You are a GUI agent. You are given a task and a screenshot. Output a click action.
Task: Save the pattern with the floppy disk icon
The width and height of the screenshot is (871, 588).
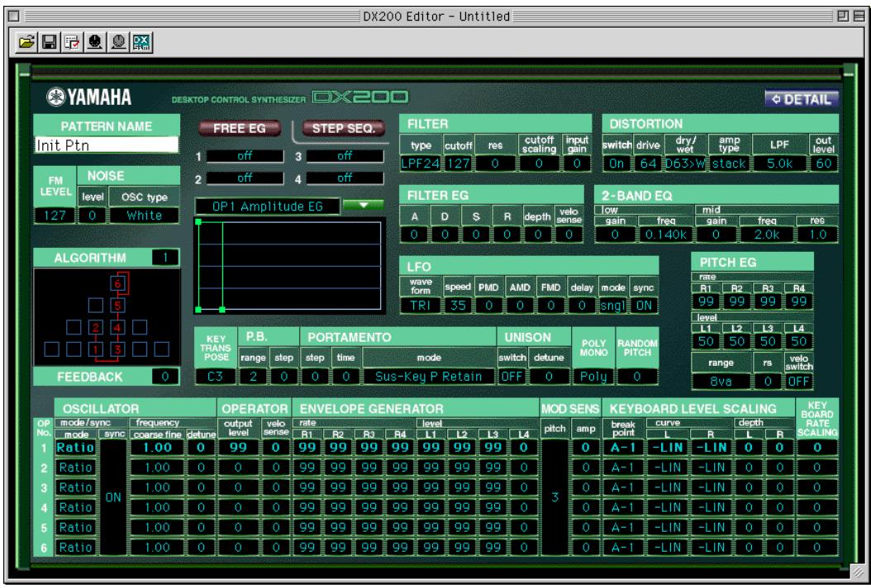[50, 42]
